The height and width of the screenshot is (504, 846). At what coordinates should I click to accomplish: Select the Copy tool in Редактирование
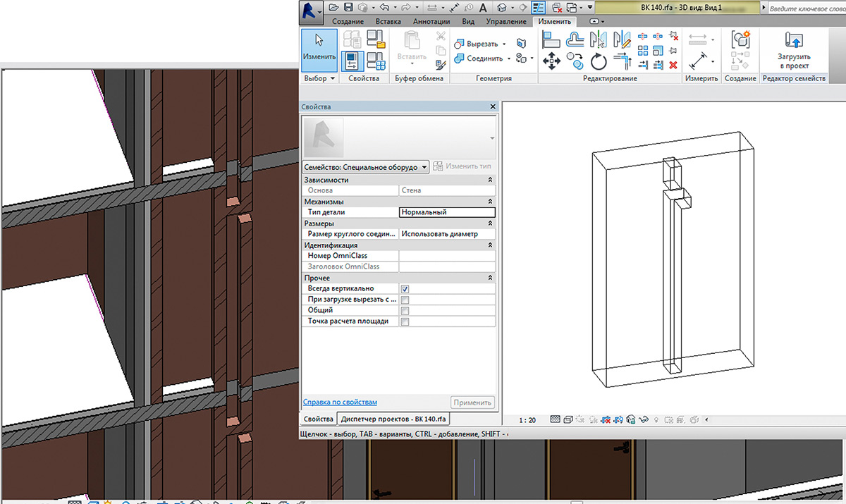tap(575, 61)
